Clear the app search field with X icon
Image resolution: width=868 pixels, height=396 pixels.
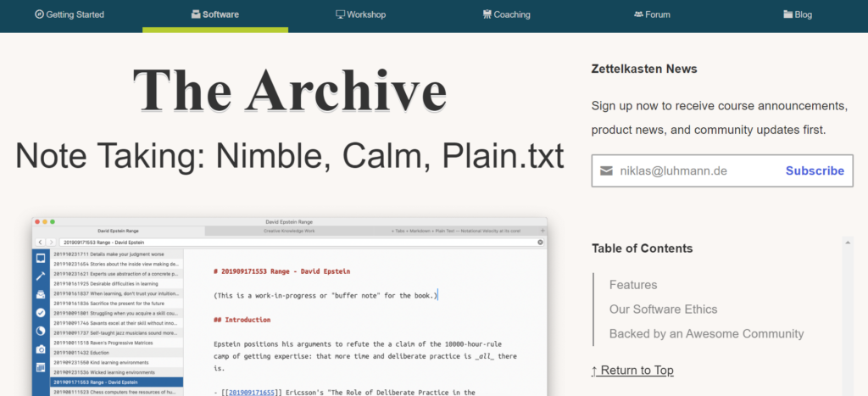pos(540,243)
